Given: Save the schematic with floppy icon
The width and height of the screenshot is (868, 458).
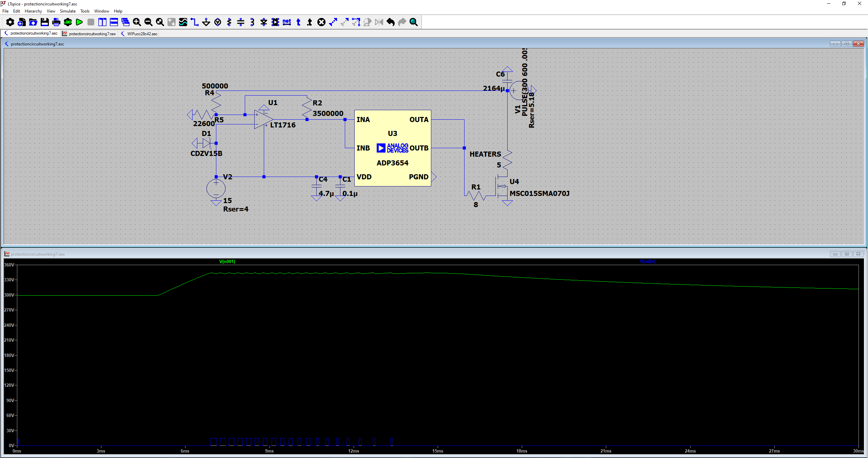Looking at the screenshot, I should (45, 22).
